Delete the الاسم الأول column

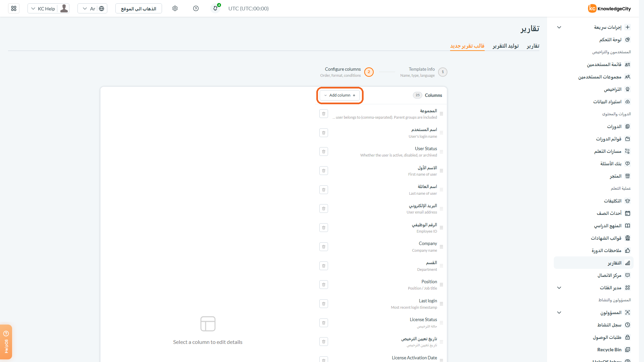click(x=324, y=171)
